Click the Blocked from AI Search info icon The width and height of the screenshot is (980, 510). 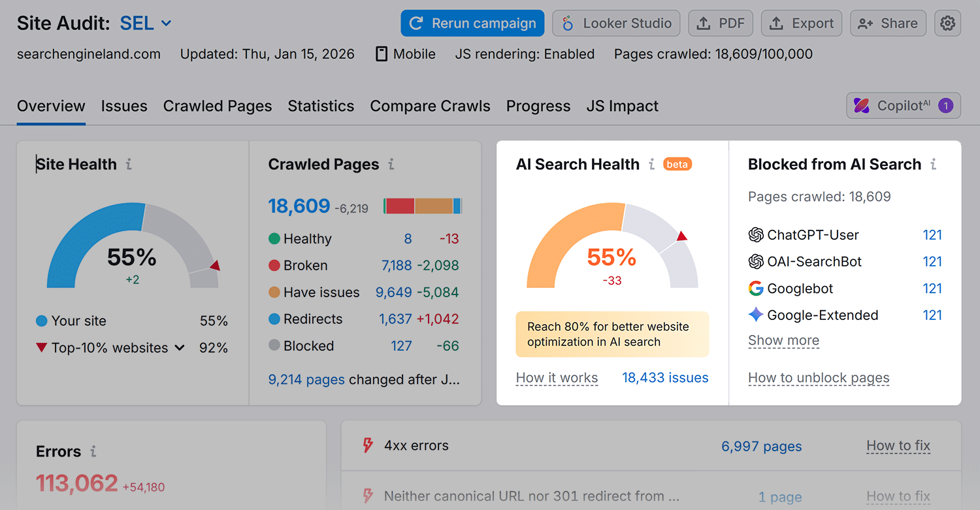click(934, 165)
